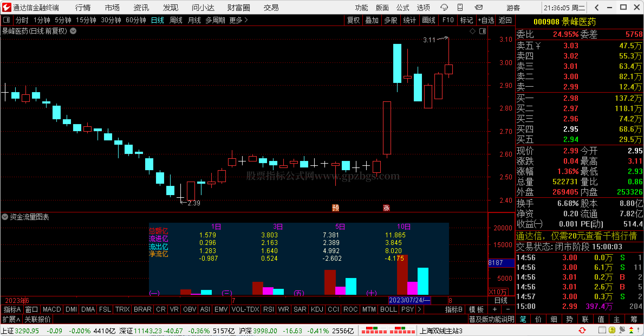
Task: Select the BOLL indicator tab
Action: 388,309
